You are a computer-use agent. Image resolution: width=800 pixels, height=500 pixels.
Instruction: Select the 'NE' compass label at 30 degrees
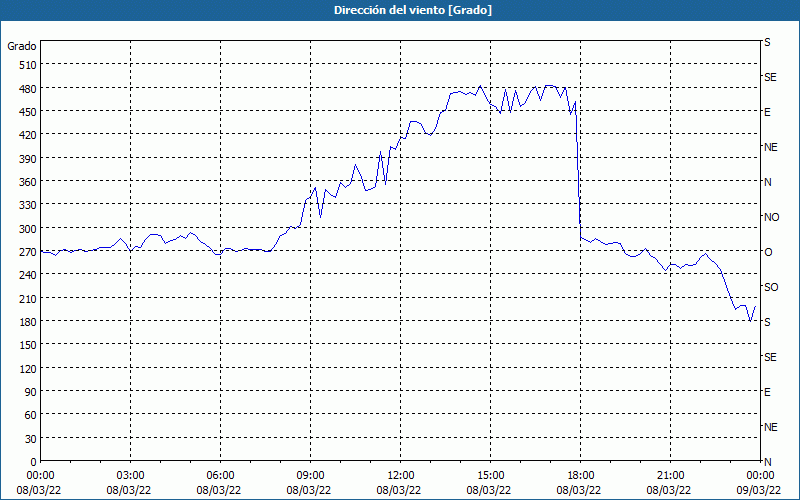coord(771,427)
